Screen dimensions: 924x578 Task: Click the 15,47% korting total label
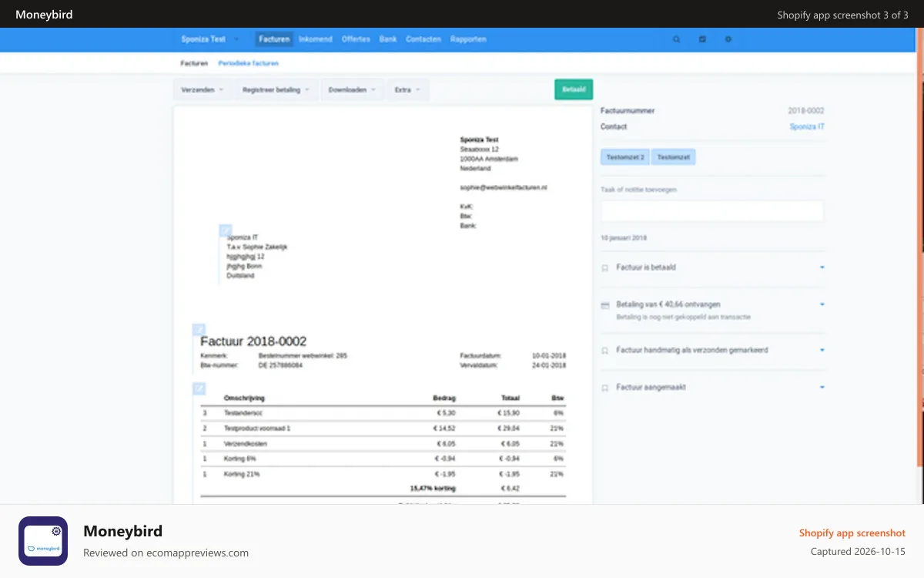[433, 489]
